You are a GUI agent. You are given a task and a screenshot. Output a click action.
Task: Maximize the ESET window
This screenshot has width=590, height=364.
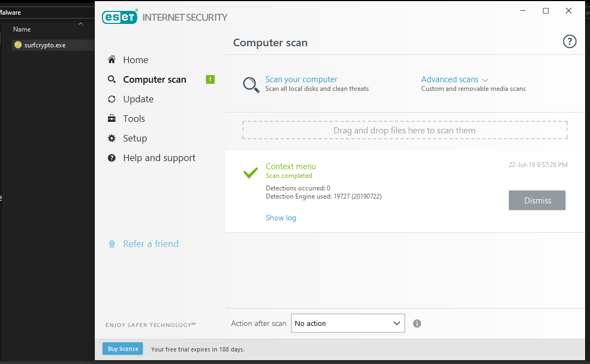click(545, 10)
